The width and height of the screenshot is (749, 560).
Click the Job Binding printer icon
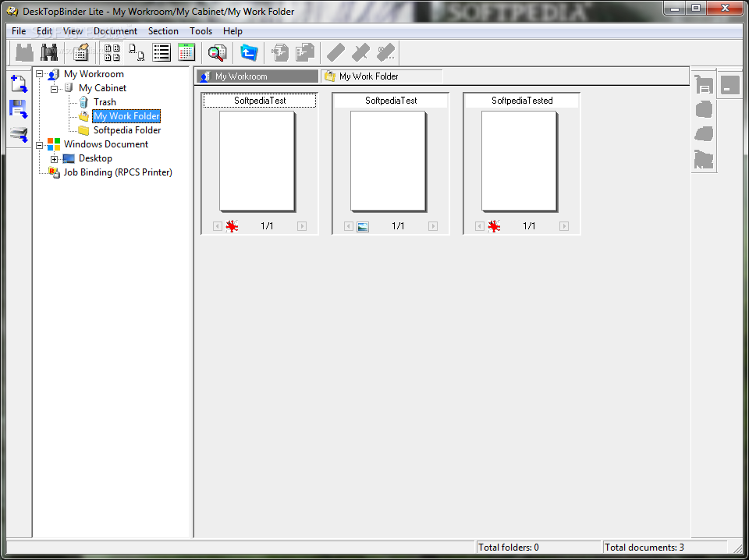(54, 173)
